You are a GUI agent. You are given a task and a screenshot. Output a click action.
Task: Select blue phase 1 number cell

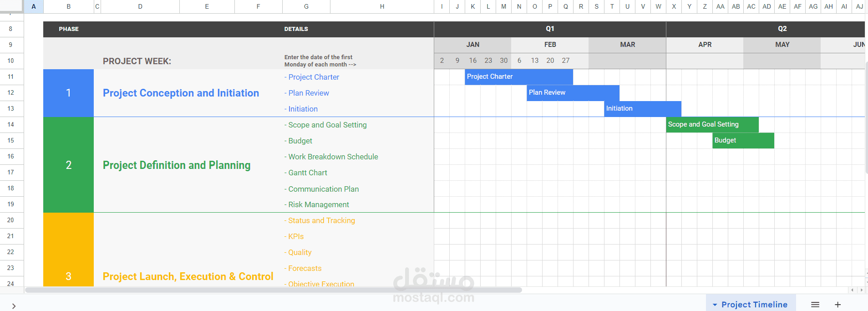click(68, 93)
